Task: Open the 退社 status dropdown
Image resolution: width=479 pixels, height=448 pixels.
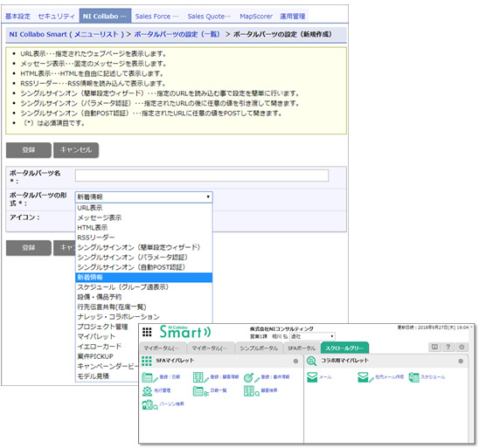Action: click(312, 336)
